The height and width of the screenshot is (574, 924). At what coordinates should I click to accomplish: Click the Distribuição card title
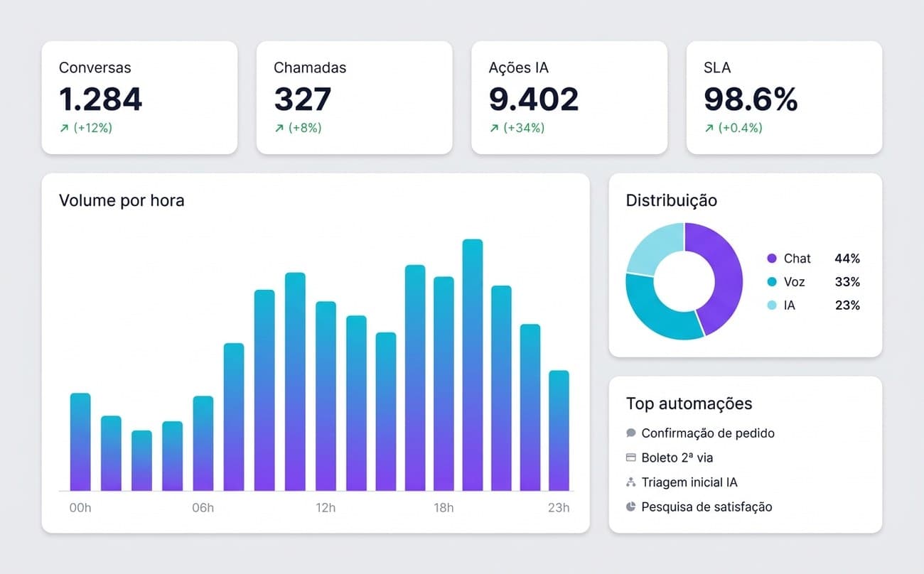672,200
